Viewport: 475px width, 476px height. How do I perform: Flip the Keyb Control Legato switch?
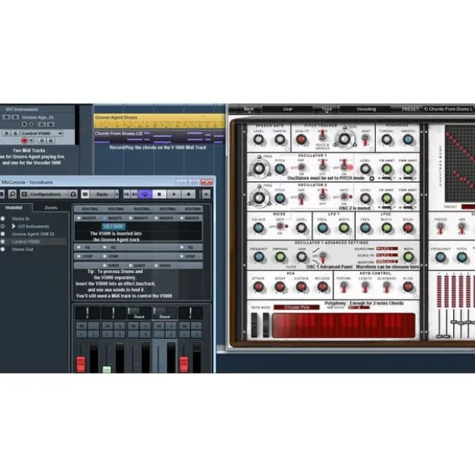click(366, 287)
